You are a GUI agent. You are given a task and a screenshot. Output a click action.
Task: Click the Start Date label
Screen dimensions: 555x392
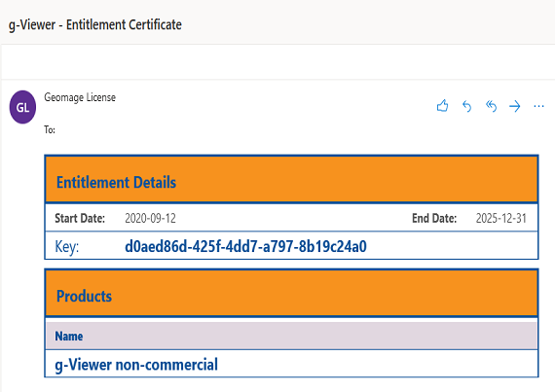tap(80, 218)
